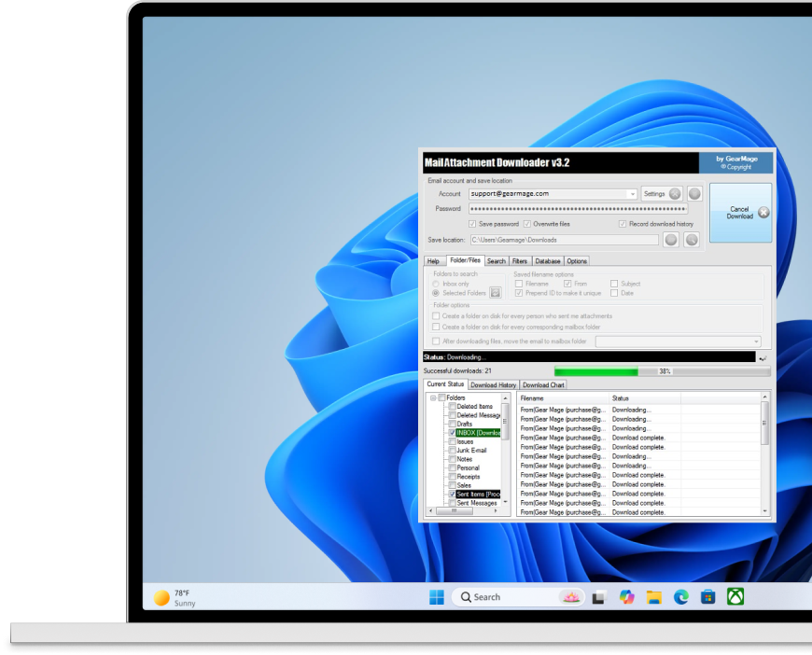Click the first round button beside Save location
Image resolution: width=812 pixels, height=655 pixels.
[x=670, y=240]
